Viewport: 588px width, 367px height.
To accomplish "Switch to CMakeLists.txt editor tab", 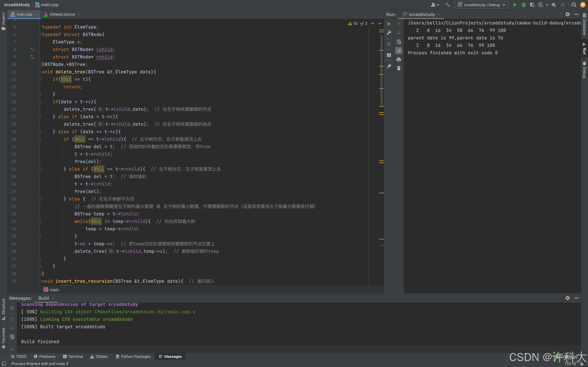I will [62, 14].
